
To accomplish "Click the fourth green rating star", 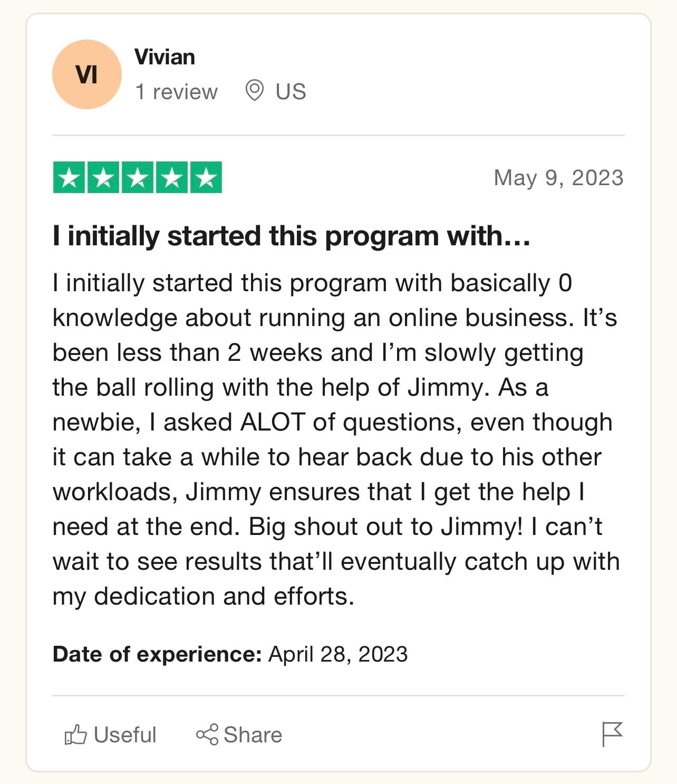I will coord(172,177).
